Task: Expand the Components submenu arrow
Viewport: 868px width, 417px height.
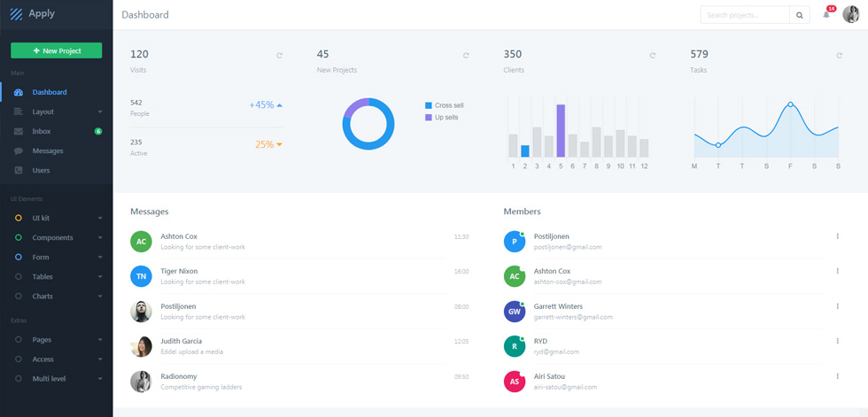Action: pyautogui.click(x=100, y=238)
